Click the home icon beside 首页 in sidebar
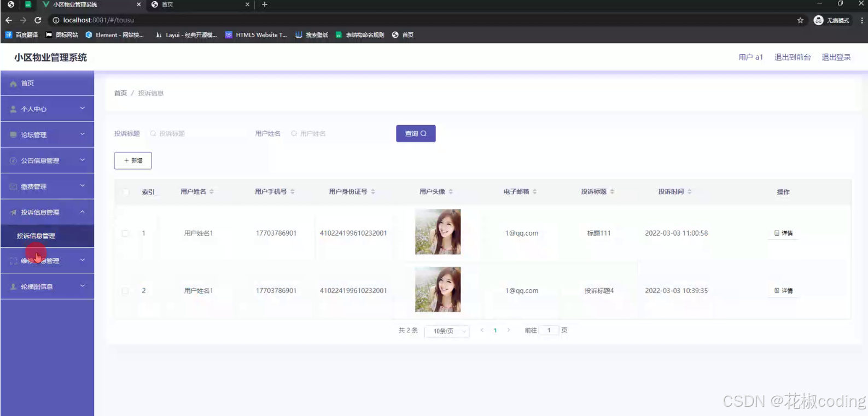This screenshot has width=868, height=416. (x=13, y=84)
